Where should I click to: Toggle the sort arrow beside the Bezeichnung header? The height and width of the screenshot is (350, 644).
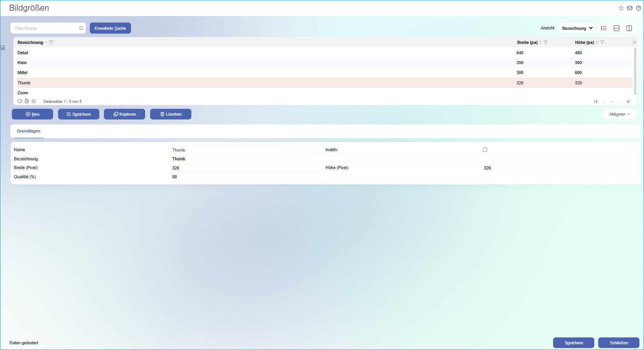tap(46, 42)
